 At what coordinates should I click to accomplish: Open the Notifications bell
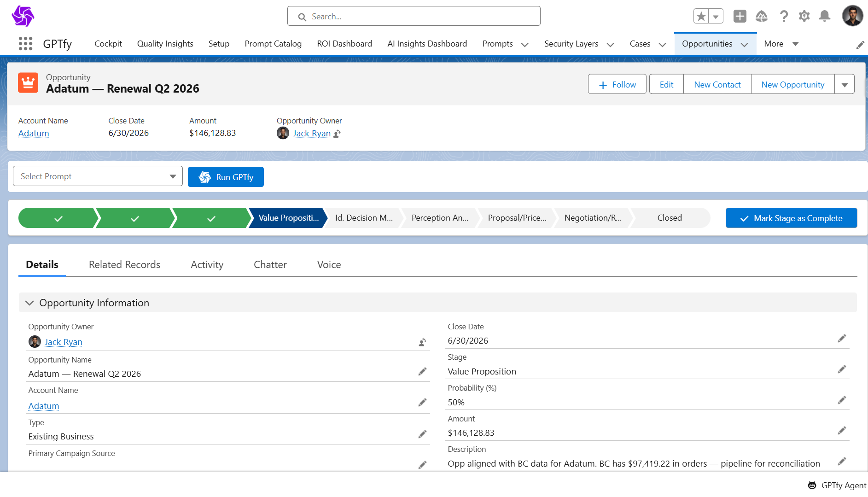tap(825, 17)
